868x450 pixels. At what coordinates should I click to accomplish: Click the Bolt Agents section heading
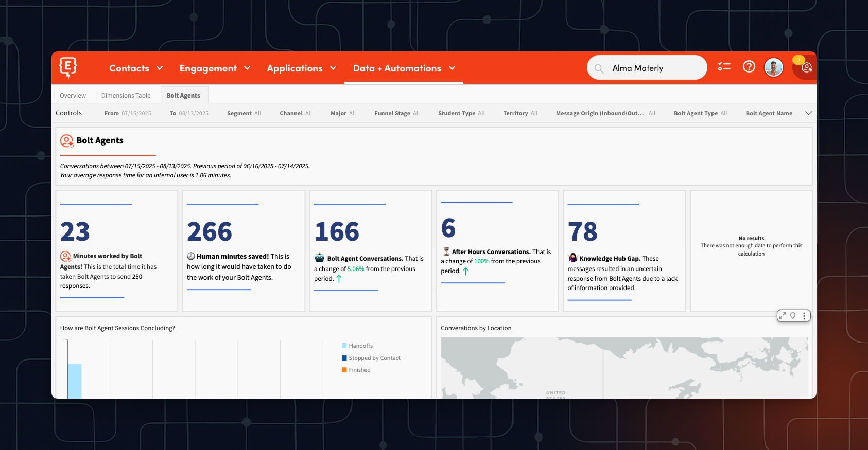(x=100, y=141)
